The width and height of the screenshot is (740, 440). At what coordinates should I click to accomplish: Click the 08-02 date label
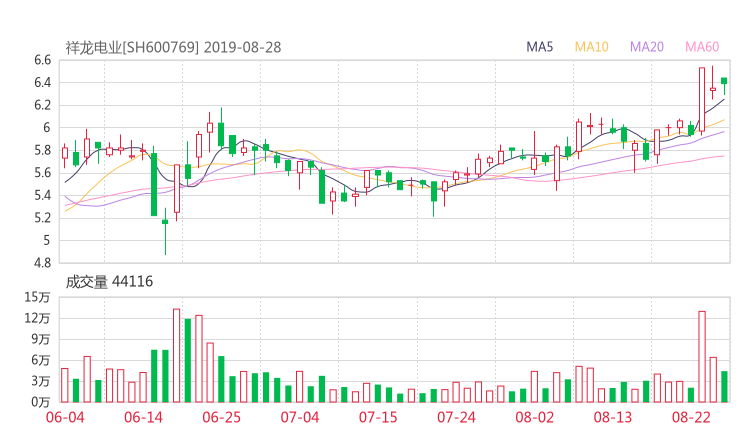534,416
